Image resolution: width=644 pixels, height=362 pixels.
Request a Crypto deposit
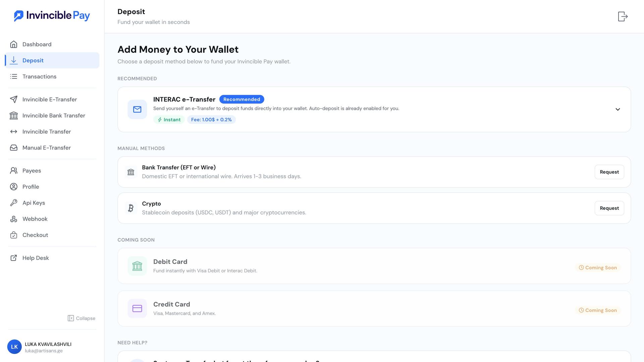[609, 208]
